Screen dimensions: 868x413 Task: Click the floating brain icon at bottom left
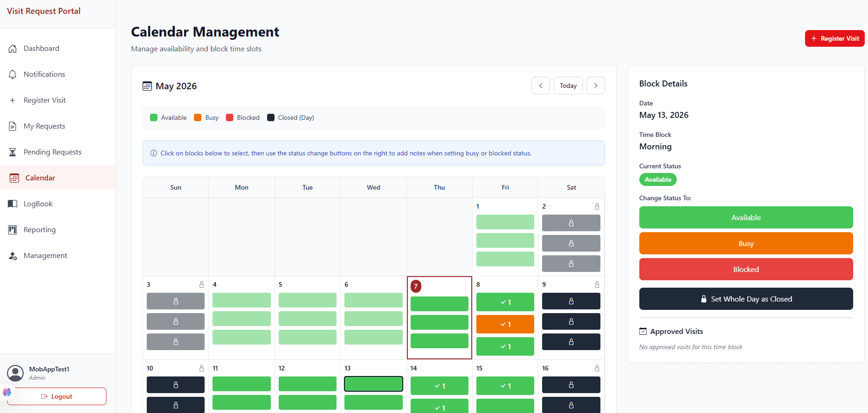7,392
